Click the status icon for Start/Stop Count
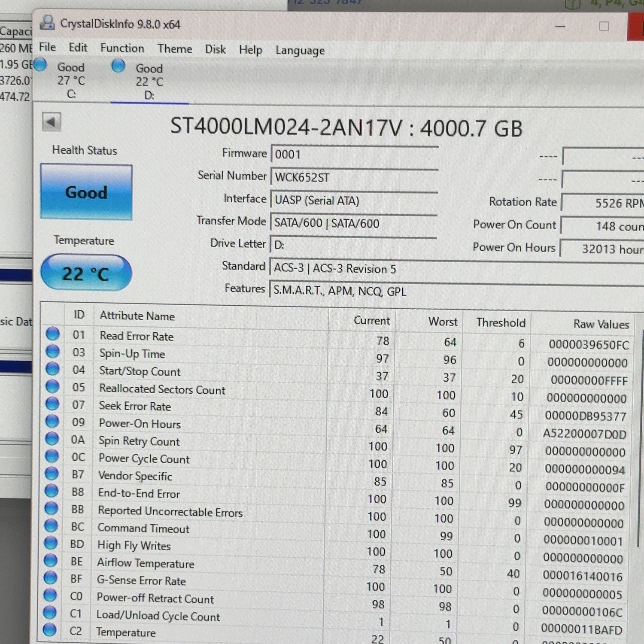Screen dimensions: 644x644 (x=52, y=368)
